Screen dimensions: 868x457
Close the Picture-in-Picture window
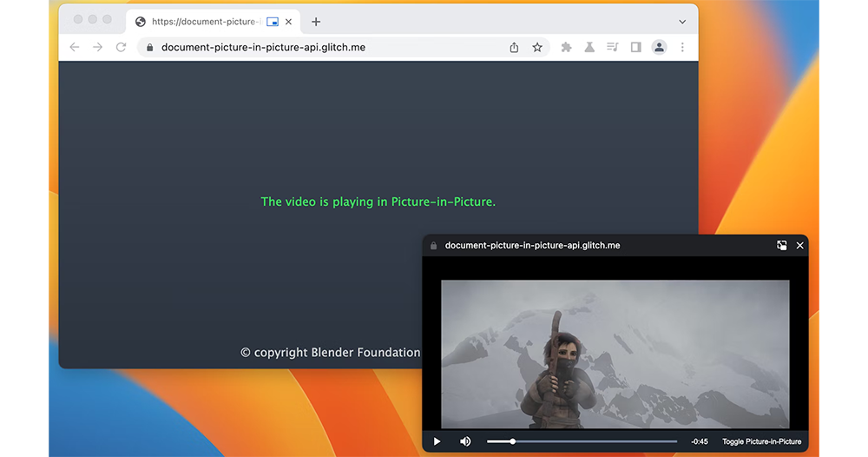pos(800,245)
